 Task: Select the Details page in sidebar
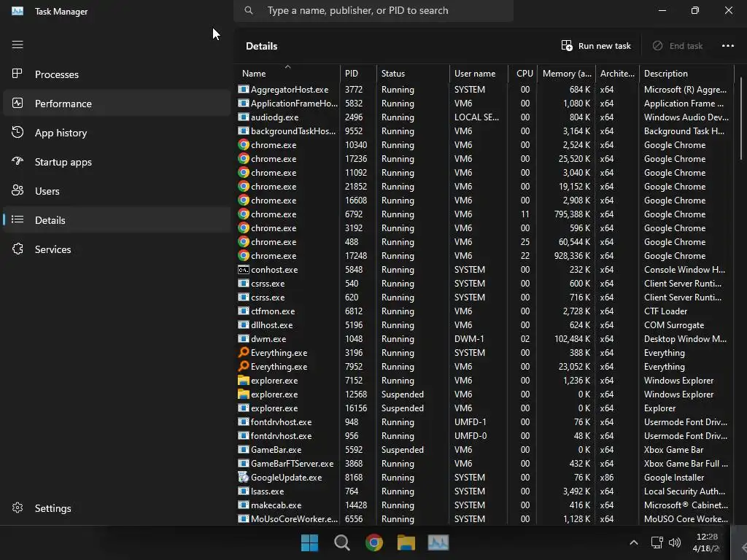pyautogui.click(x=117, y=220)
